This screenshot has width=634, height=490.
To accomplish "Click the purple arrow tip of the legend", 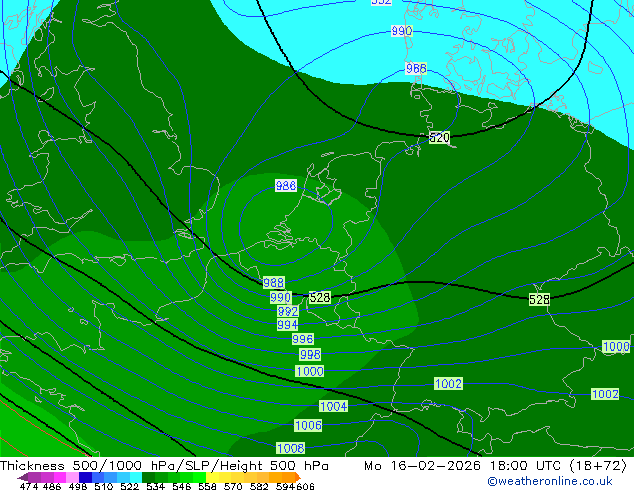I will (x=23, y=477).
